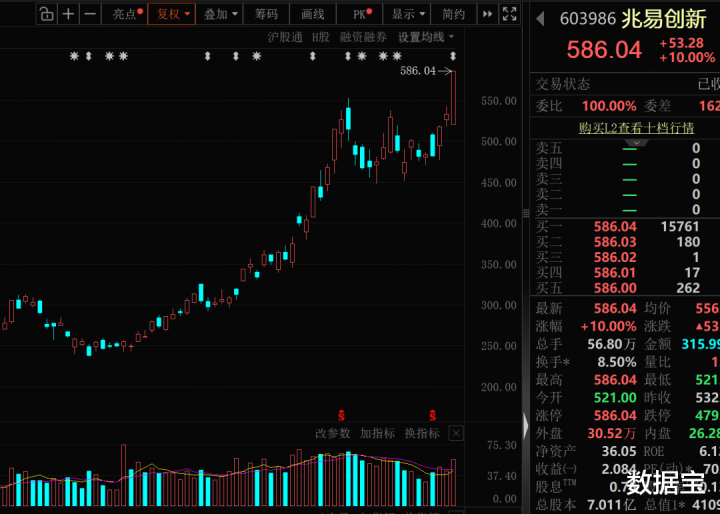Go to the previous stock via the left triangle
Viewport: 720px width, 514px height.
540,19
